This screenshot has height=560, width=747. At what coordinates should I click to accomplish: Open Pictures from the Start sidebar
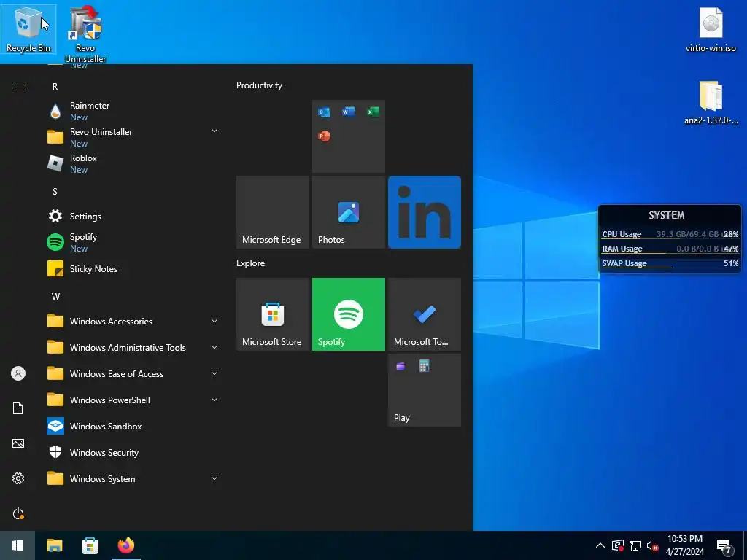click(18, 443)
